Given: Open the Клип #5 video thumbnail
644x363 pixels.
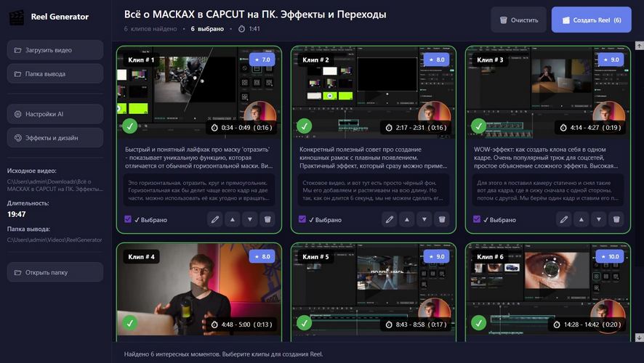Looking at the screenshot, I should tap(374, 291).
